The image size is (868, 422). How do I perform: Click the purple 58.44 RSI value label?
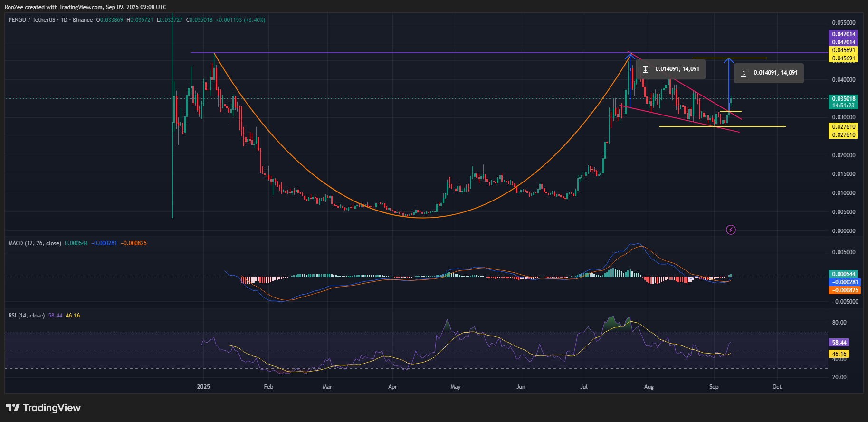(839, 343)
